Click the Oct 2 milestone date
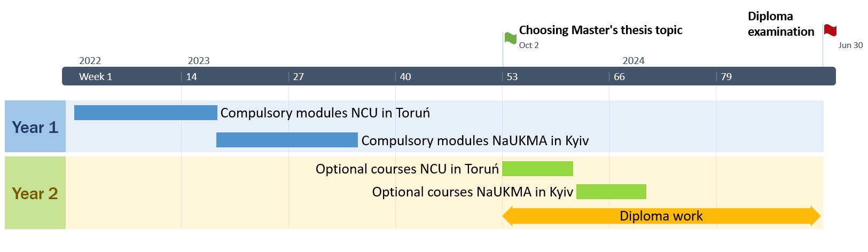Screen dimensions: 868x252 tap(529, 45)
